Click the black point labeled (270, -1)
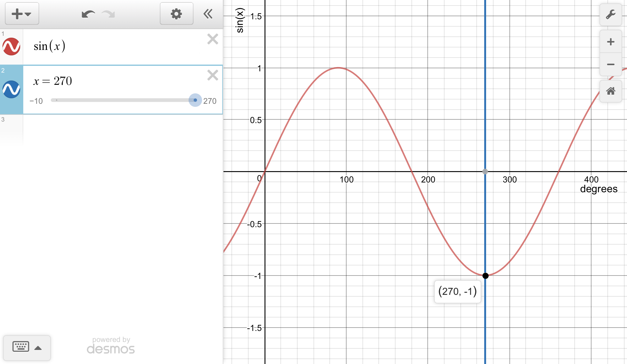The image size is (627, 364). point(485,276)
